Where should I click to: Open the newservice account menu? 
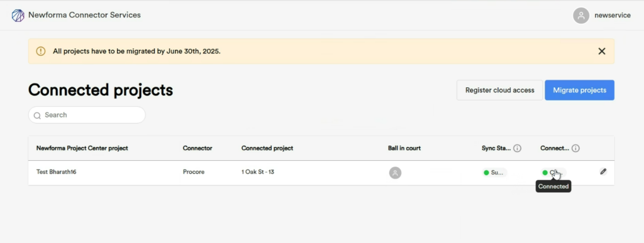[613, 16]
